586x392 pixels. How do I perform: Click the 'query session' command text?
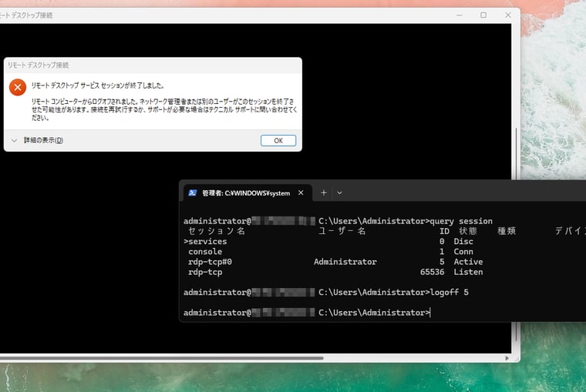[461, 221]
